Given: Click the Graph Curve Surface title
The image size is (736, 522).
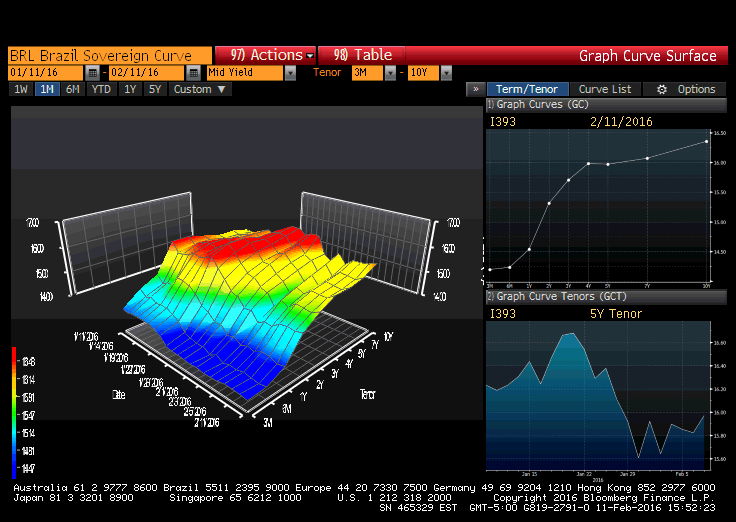Looking at the screenshot, I should coord(647,56).
